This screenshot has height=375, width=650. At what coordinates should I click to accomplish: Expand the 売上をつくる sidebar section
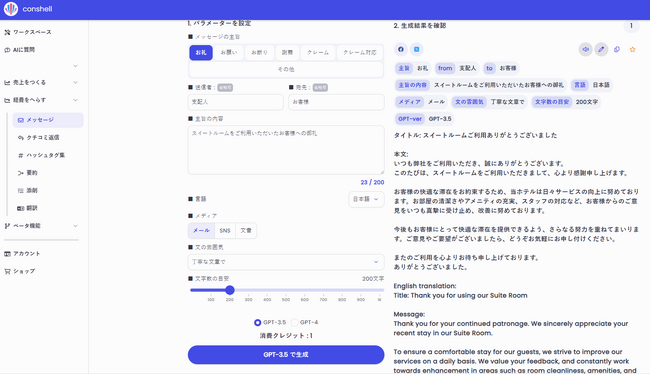[x=41, y=82]
